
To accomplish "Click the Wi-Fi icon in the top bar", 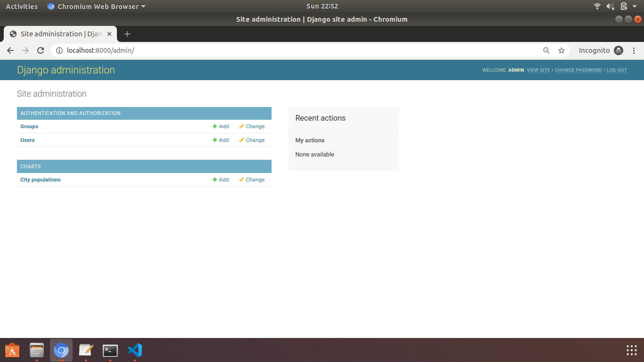I will tap(597, 7).
